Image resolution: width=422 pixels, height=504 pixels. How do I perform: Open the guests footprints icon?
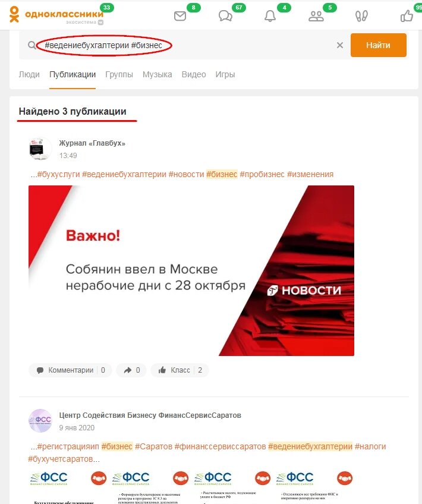[x=361, y=16]
